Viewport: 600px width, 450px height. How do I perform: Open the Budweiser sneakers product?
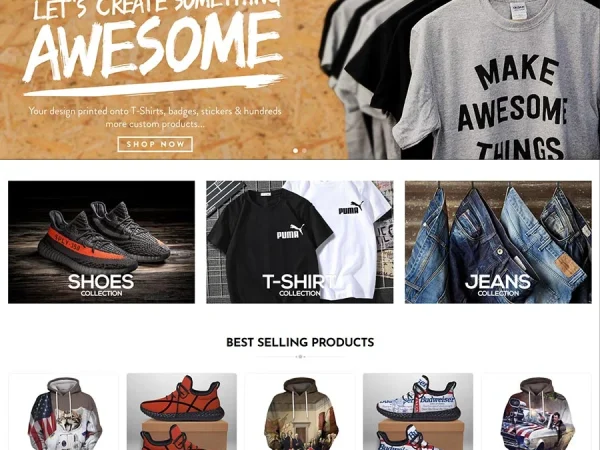pos(418,412)
